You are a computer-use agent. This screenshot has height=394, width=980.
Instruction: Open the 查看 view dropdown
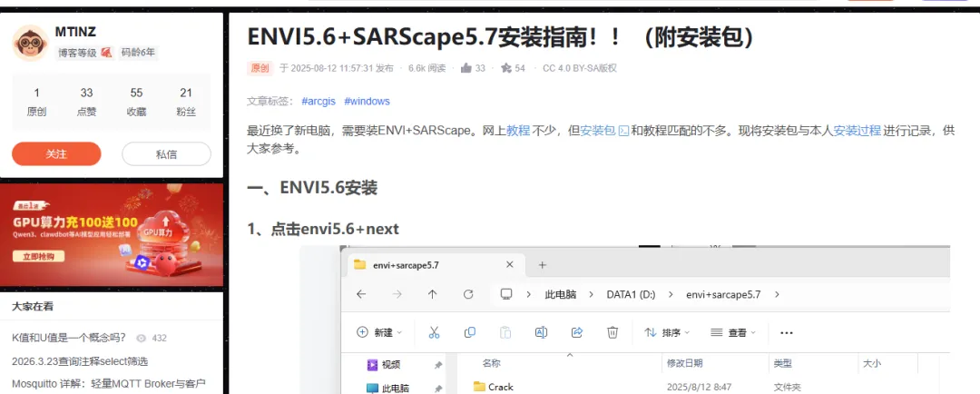[733, 332]
